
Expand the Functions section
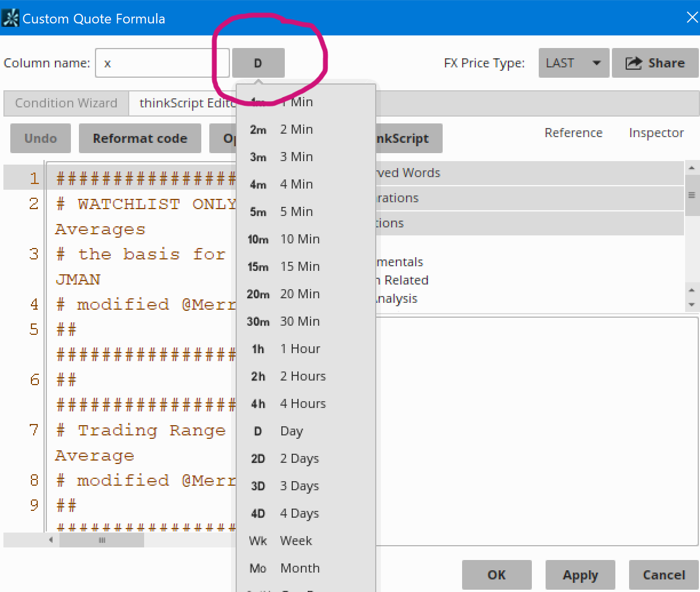[x=530, y=223]
